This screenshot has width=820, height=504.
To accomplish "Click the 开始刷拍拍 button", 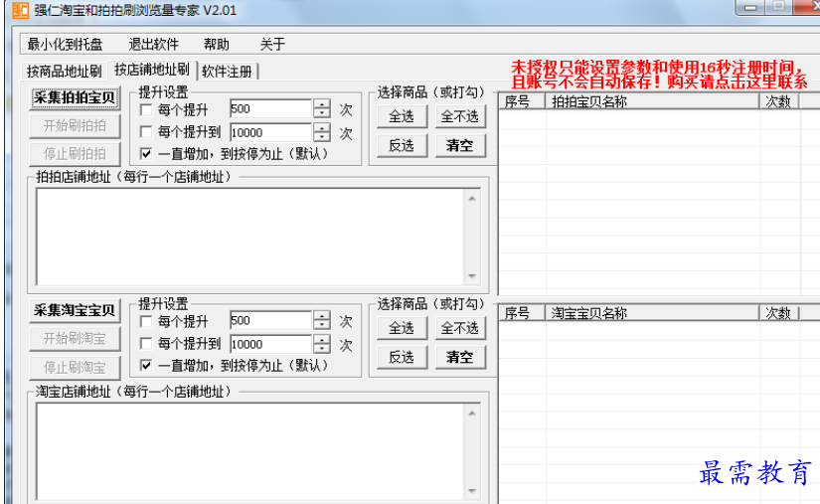I will 75,126.
